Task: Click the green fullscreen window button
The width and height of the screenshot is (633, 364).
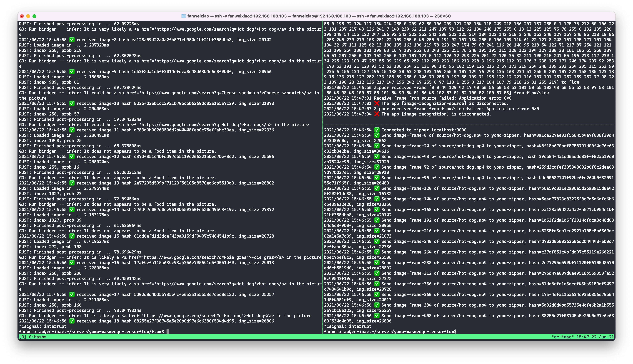Action: pyautogui.click(x=34, y=16)
